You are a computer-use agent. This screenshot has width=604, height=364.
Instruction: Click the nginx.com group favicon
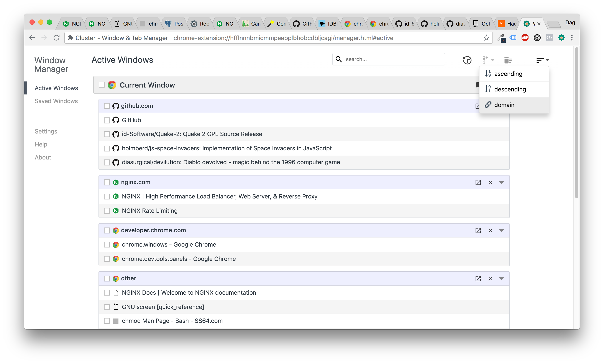tap(116, 182)
